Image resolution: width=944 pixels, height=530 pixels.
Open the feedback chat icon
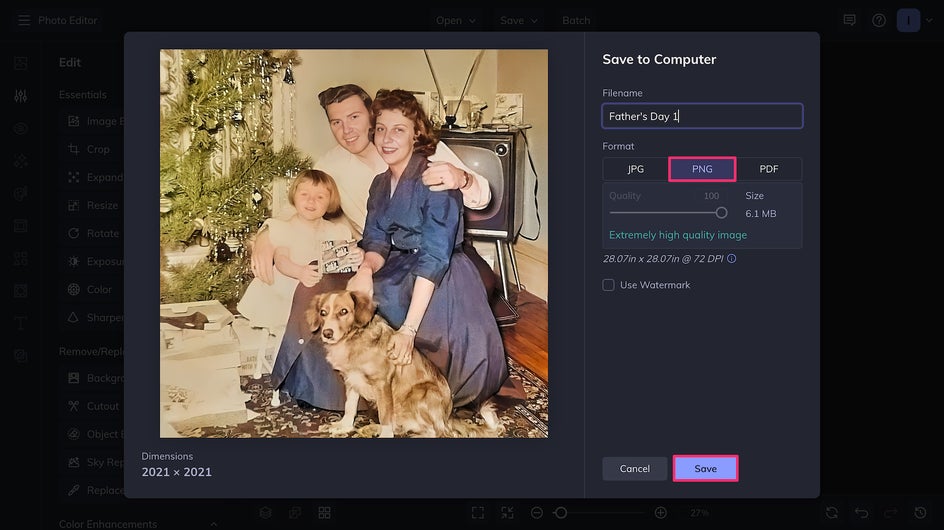(x=850, y=20)
